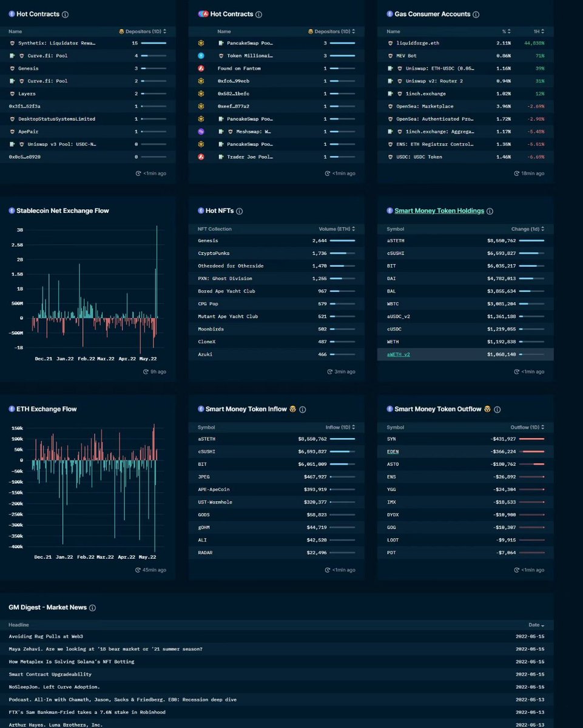This screenshot has height=728, width=583.
Task: Click the purple chain icon beside Meshswap
Action: (x=201, y=131)
